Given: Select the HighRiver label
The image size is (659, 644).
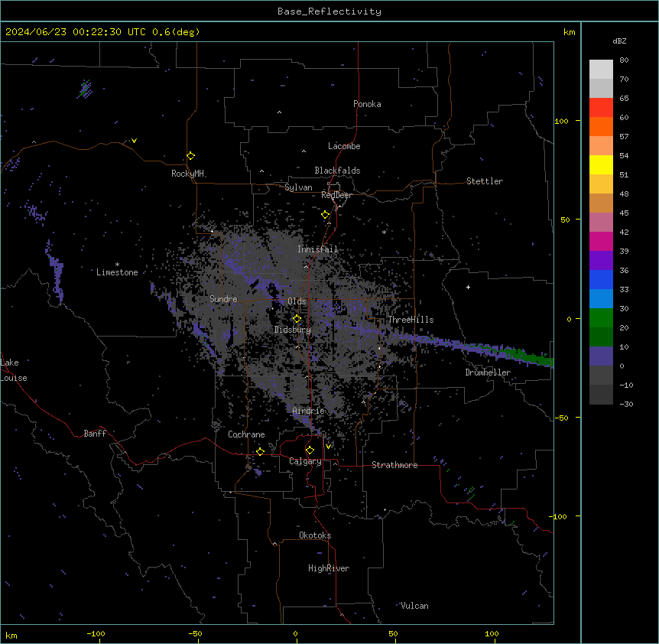Looking at the screenshot, I should pos(329,568).
